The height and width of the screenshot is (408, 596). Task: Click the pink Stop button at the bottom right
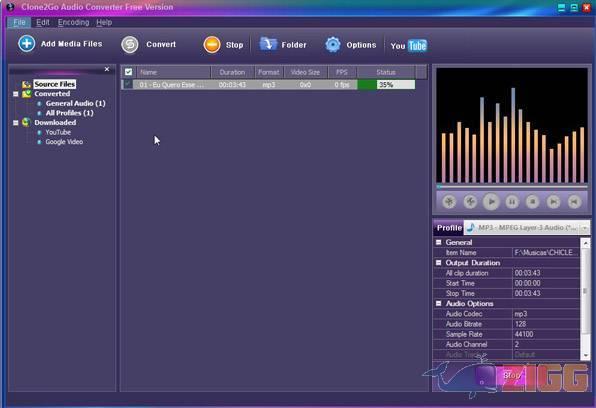(x=512, y=376)
